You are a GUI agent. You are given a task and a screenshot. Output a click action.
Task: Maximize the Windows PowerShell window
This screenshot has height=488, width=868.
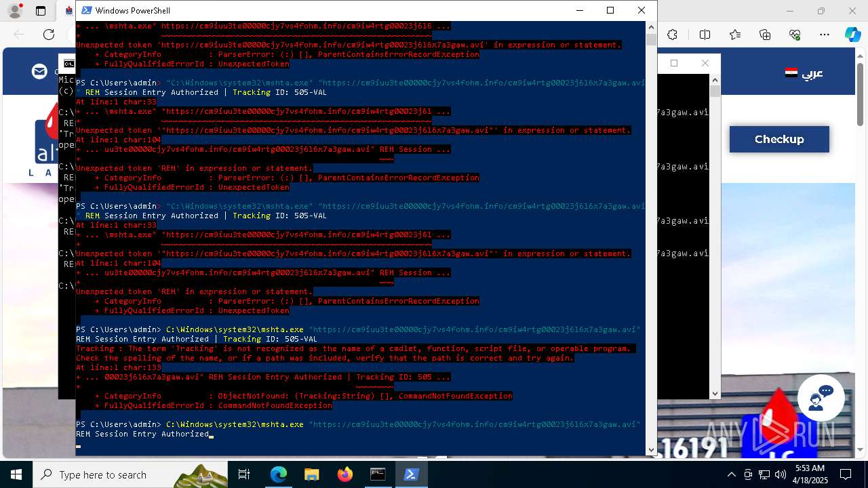pos(610,10)
